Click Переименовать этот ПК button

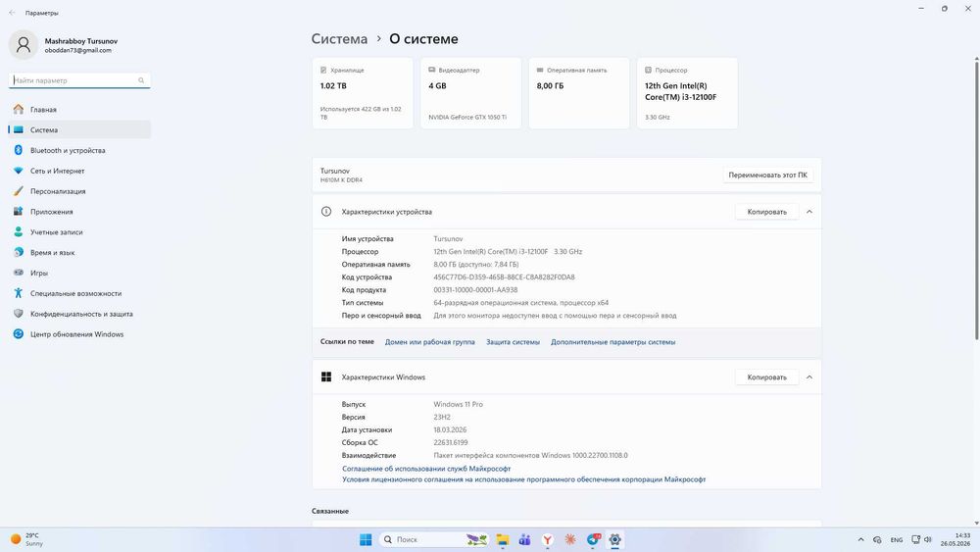(767, 176)
